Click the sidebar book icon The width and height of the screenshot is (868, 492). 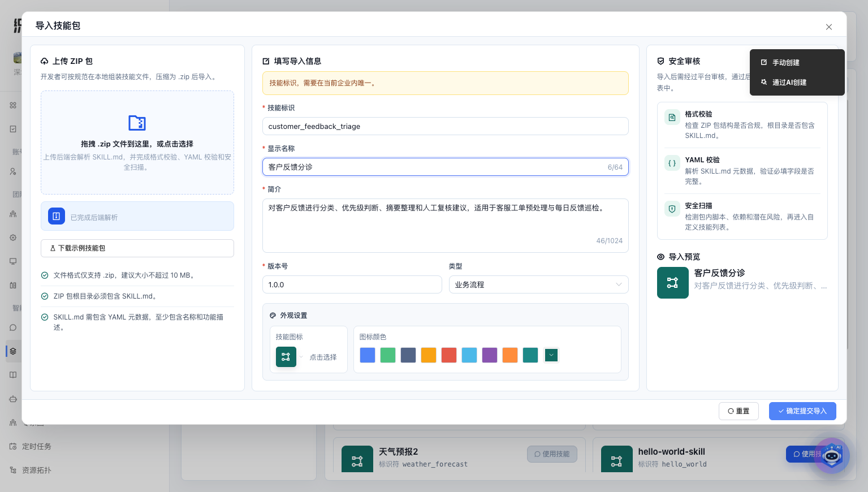click(13, 375)
